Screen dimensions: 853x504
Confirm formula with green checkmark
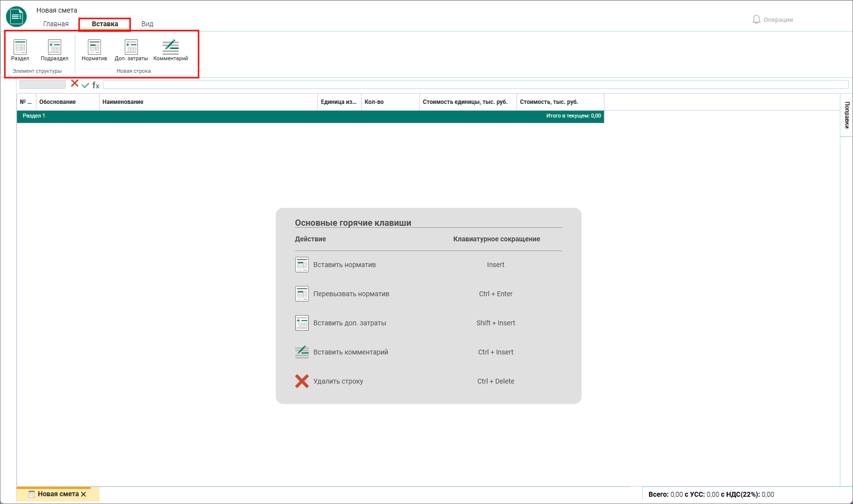(85, 85)
